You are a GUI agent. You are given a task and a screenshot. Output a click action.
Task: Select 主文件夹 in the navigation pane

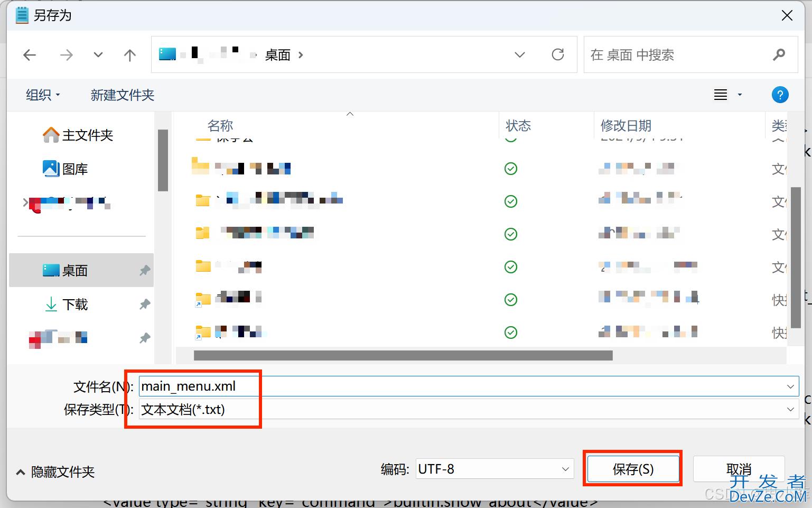point(78,135)
